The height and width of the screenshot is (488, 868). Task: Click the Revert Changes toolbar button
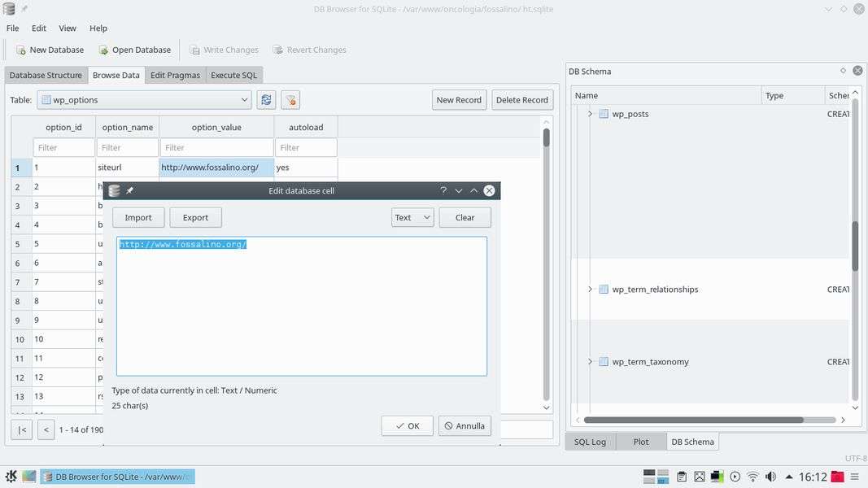coord(309,50)
